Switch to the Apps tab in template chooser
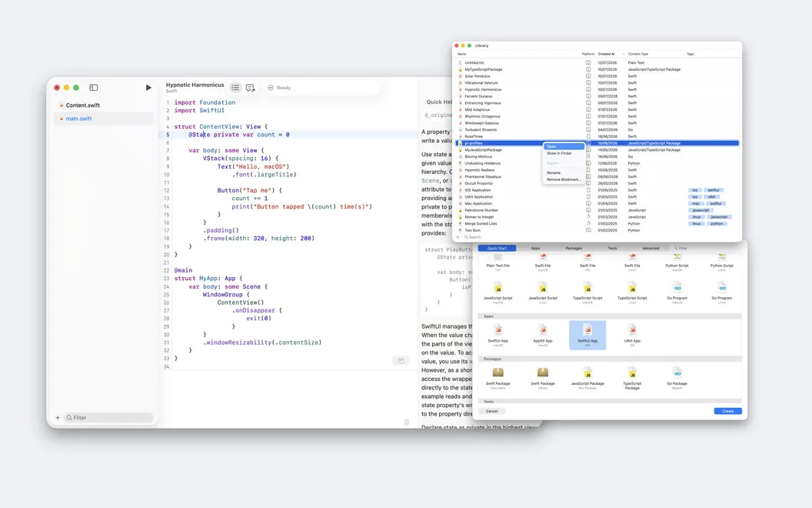Viewport: 812px width, 508px height. tap(535, 249)
